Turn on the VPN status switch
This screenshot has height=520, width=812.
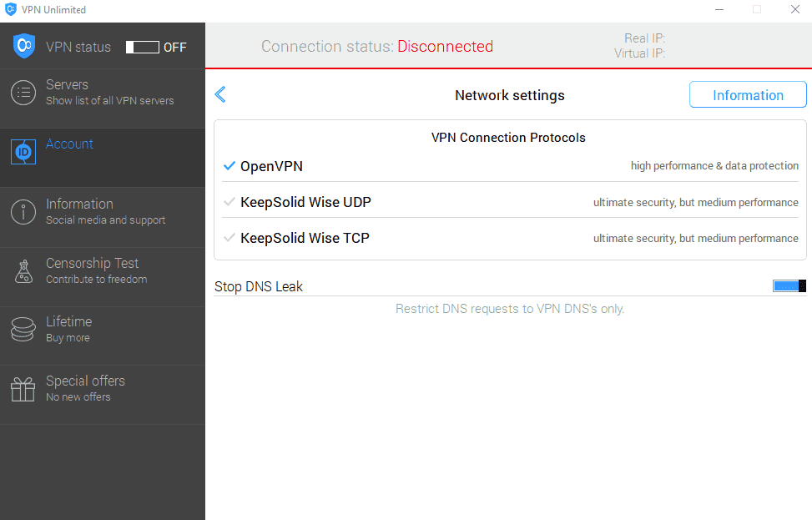tap(143, 48)
